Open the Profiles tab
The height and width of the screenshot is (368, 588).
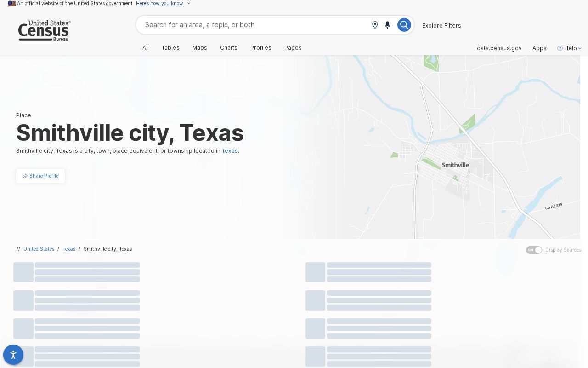pyautogui.click(x=261, y=48)
